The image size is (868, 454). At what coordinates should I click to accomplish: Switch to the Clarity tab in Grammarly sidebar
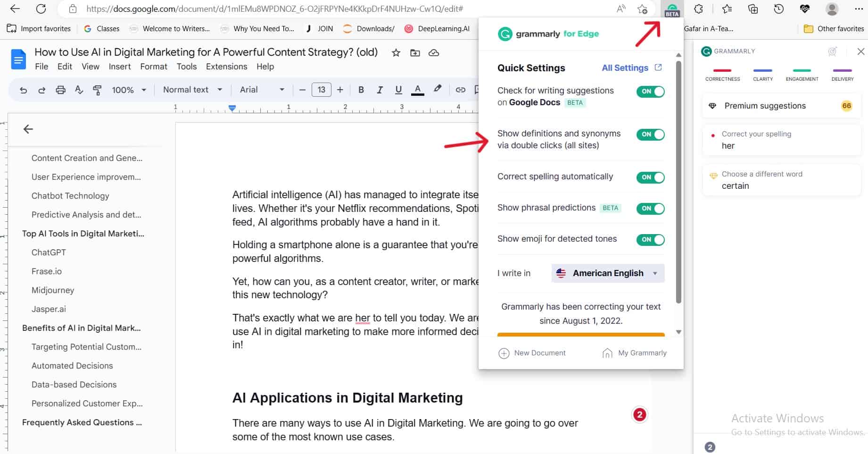[762, 76]
